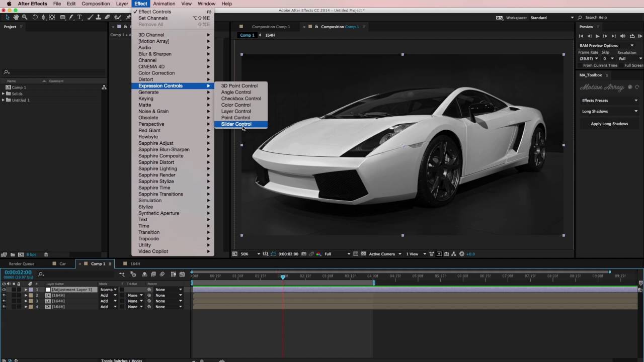Select the Hand tool

16,17
